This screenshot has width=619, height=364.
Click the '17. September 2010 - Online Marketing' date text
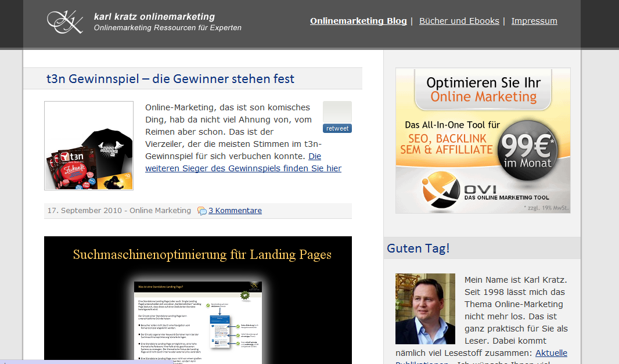point(119,210)
